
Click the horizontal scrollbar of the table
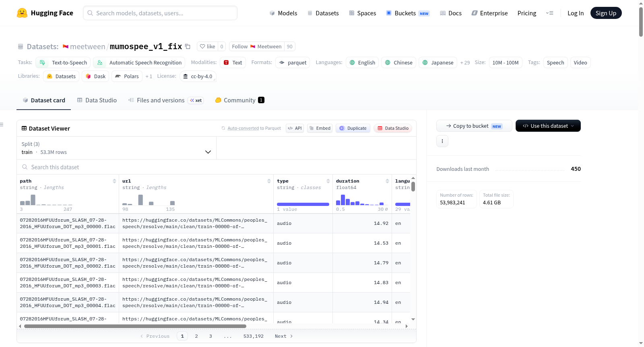pyautogui.click(x=135, y=326)
